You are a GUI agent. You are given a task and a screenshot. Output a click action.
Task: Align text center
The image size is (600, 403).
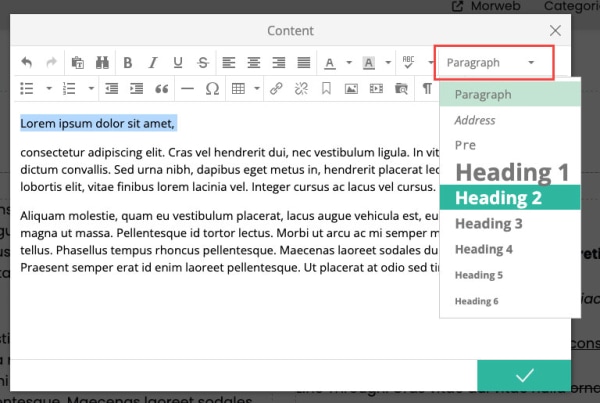[x=254, y=62]
